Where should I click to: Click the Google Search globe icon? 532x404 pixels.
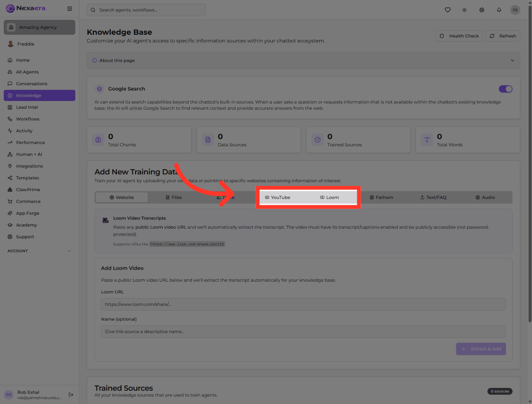[100, 89]
